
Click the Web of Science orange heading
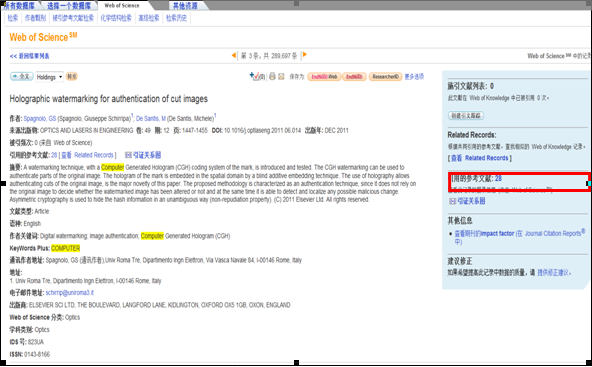[43, 37]
